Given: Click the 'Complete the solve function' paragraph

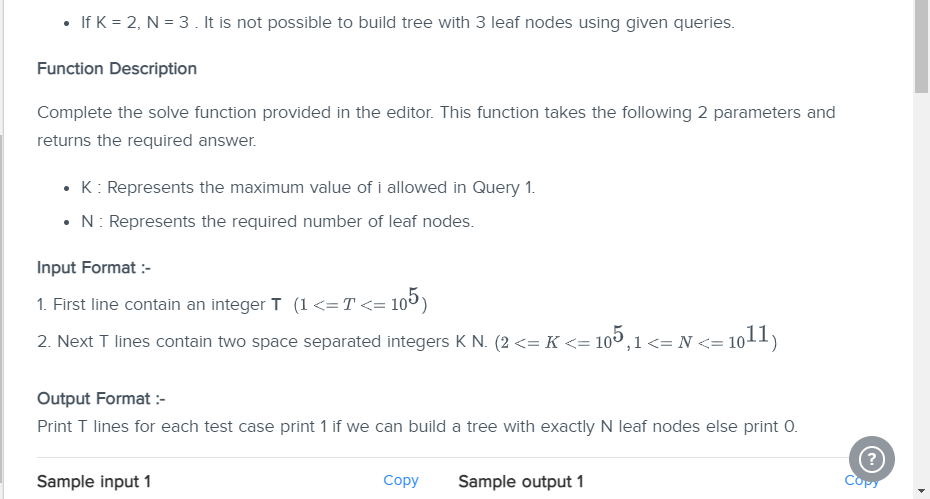Looking at the screenshot, I should (x=436, y=126).
